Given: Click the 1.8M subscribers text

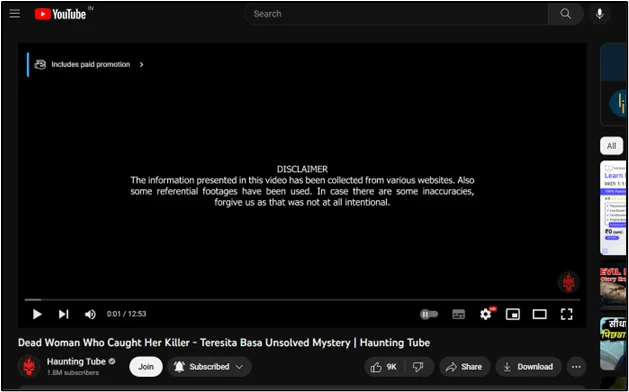Looking at the screenshot, I should pyautogui.click(x=73, y=373).
